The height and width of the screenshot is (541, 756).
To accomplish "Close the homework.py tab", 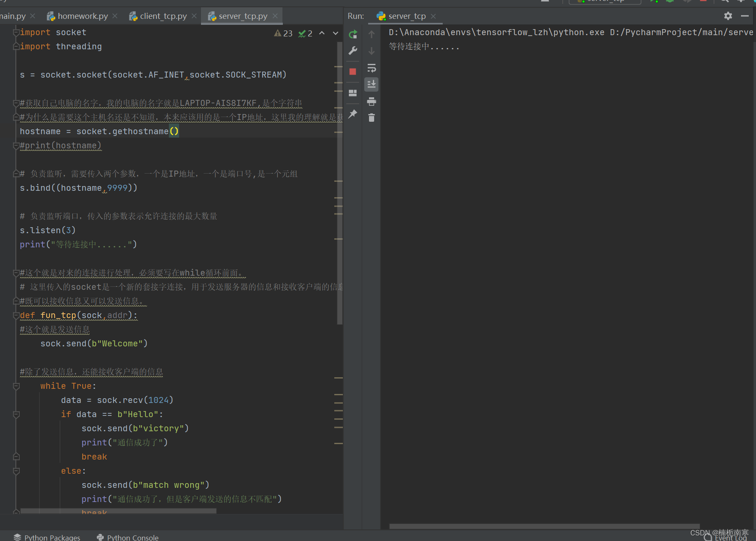I will pos(115,16).
